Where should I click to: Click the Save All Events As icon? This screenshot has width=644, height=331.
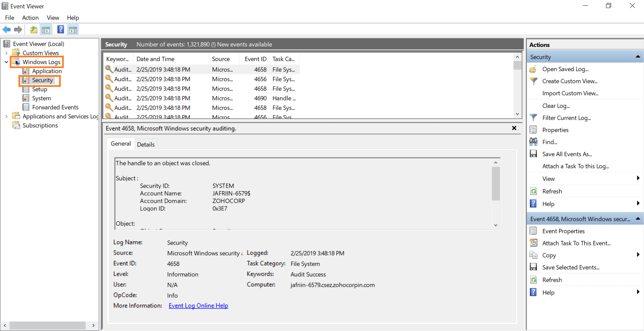click(x=534, y=154)
